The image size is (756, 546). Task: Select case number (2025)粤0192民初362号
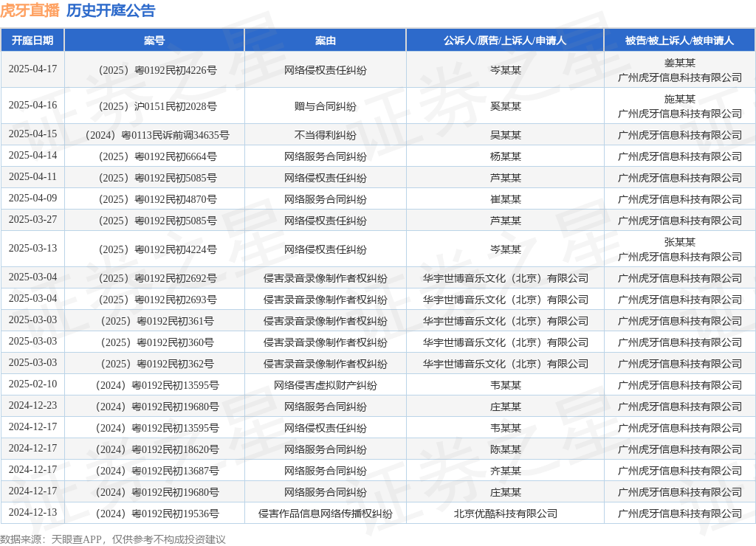[158, 364]
